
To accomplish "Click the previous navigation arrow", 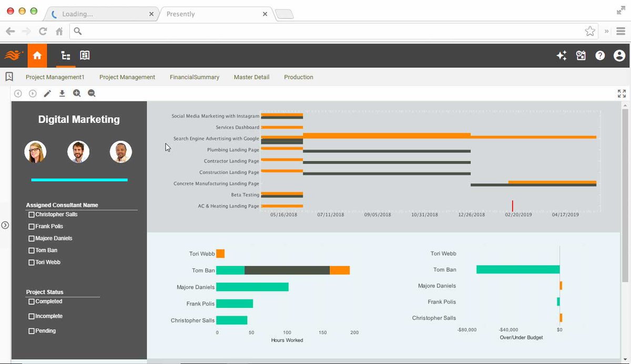I will click(x=18, y=93).
